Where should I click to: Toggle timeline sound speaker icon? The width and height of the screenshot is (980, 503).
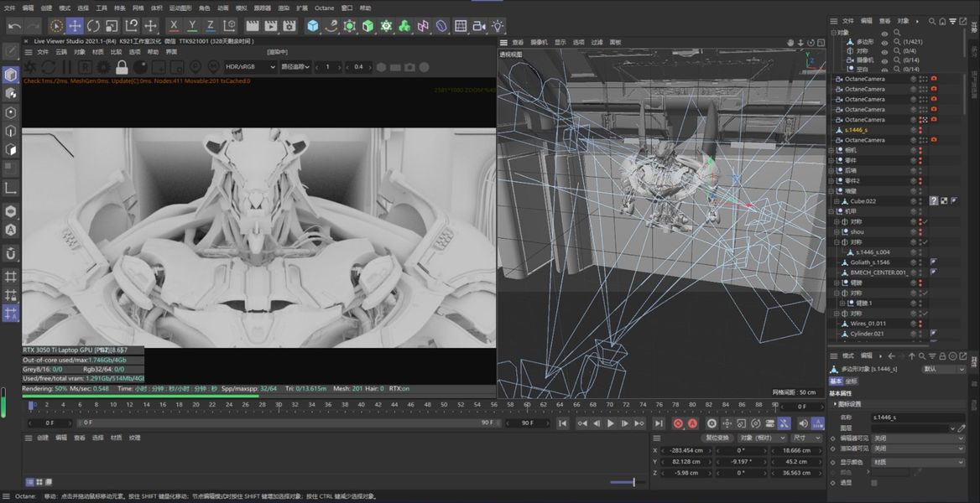tap(802, 423)
